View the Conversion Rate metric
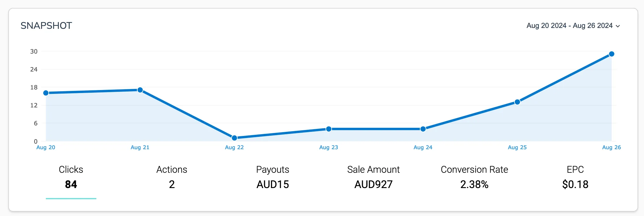 [474, 177]
